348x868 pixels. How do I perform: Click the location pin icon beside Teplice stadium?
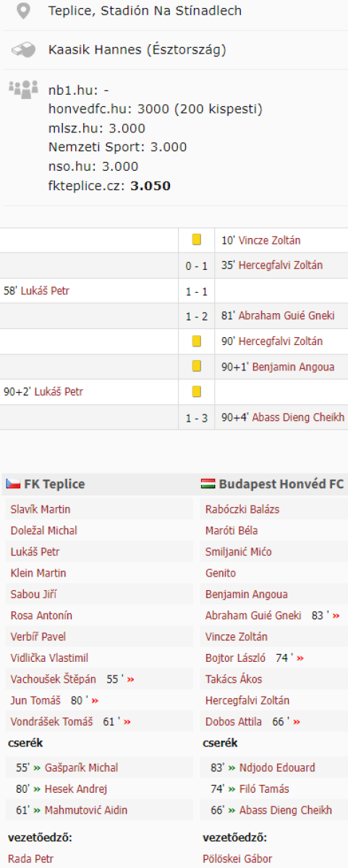tap(24, 12)
